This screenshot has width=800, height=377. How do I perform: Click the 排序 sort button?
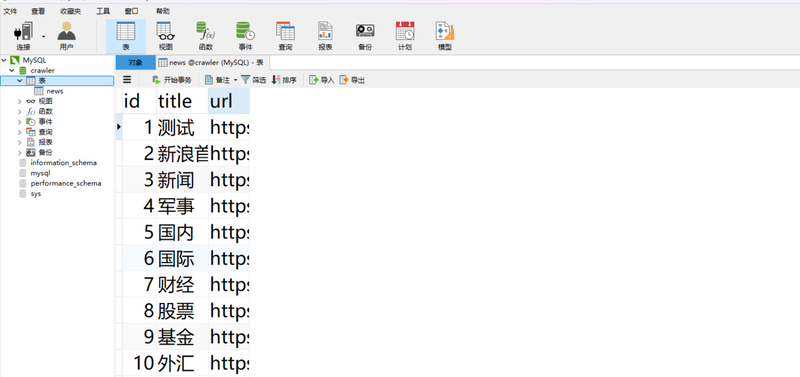pos(284,80)
